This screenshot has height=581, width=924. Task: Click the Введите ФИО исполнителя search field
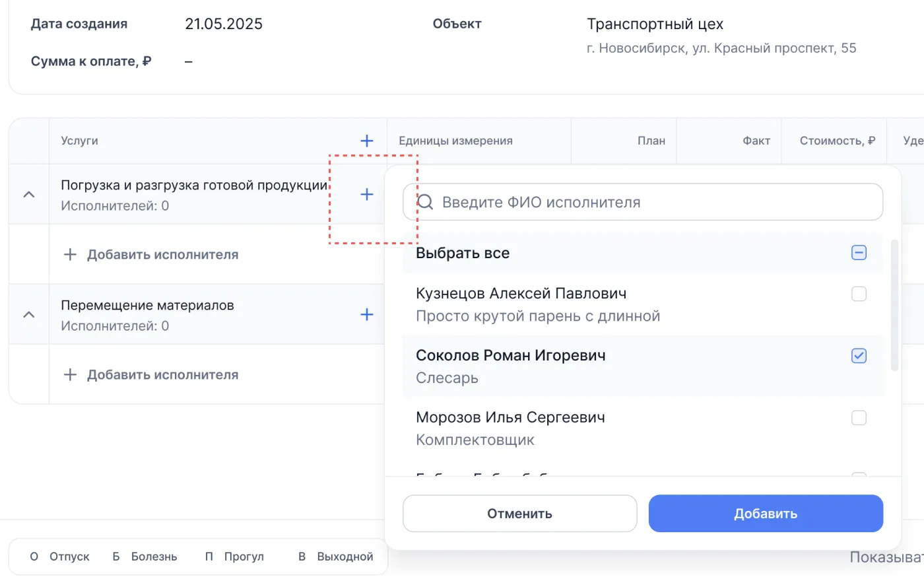(x=643, y=202)
